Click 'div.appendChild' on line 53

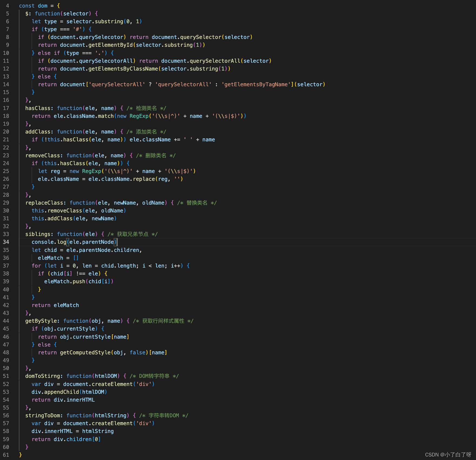coord(55,392)
